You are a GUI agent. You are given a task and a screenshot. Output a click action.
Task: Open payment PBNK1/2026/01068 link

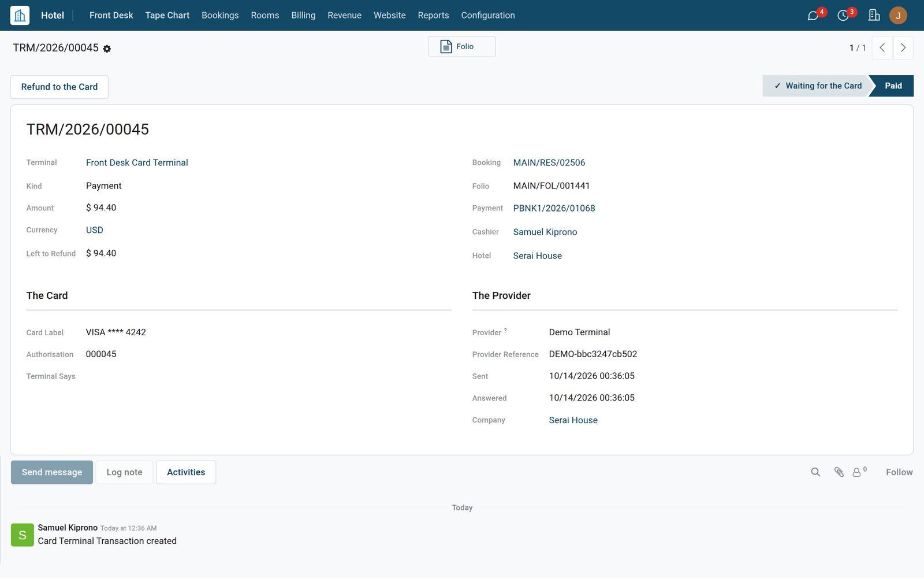[x=554, y=209]
